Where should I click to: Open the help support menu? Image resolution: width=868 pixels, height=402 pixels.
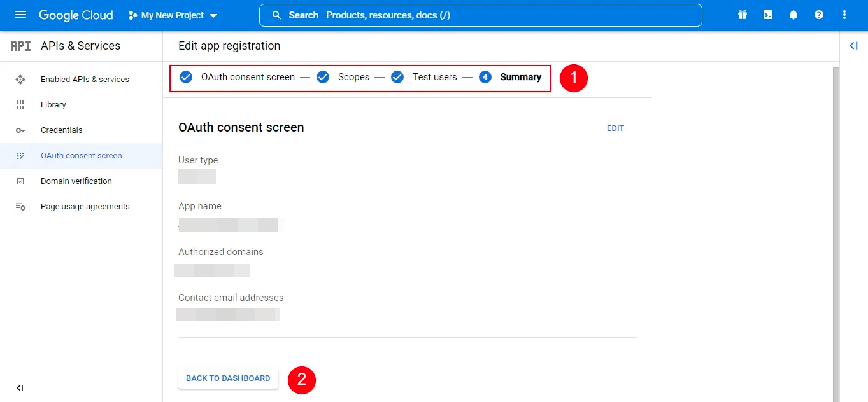click(x=818, y=14)
